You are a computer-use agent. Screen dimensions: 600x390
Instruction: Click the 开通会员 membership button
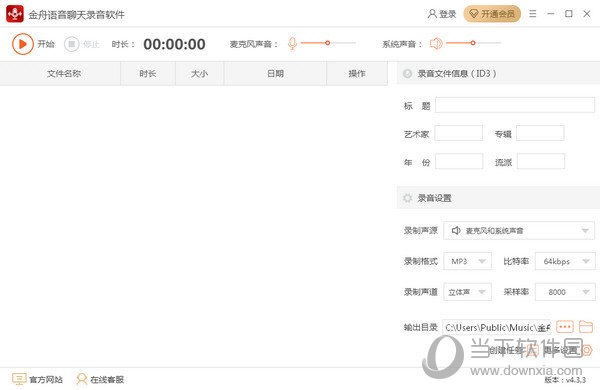(x=492, y=14)
